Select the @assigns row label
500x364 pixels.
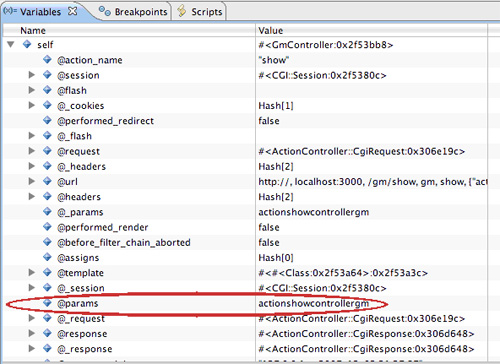78,258
